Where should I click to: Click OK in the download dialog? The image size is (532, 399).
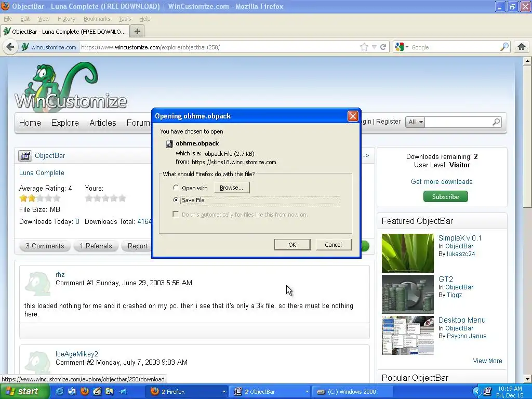point(292,245)
